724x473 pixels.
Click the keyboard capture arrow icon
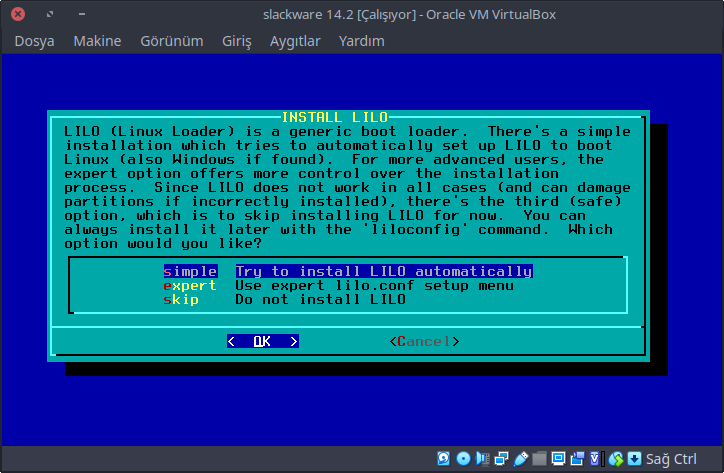point(634,459)
